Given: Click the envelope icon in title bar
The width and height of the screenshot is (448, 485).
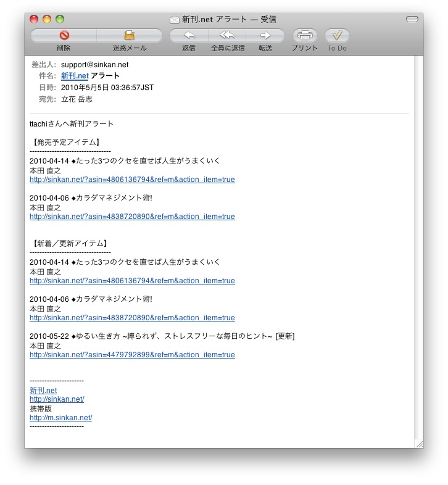Looking at the screenshot, I should (x=175, y=19).
